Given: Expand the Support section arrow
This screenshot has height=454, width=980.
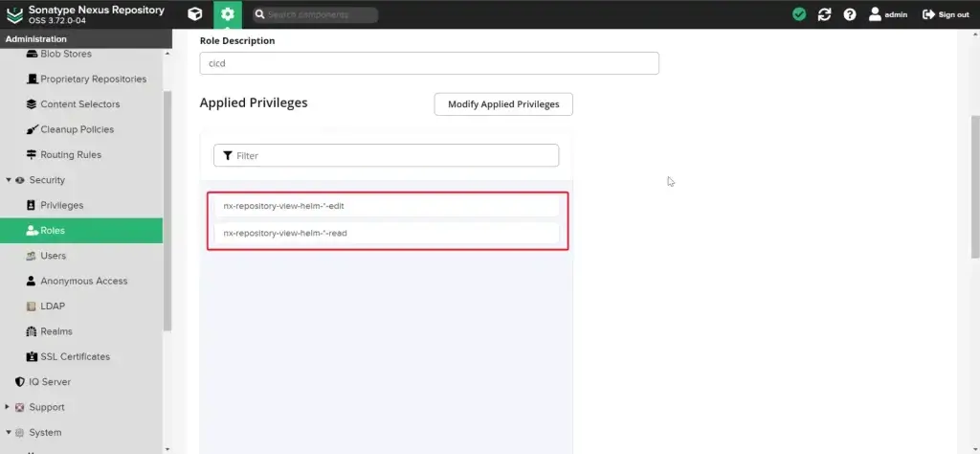Looking at the screenshot, I should [x=8, y=407].
